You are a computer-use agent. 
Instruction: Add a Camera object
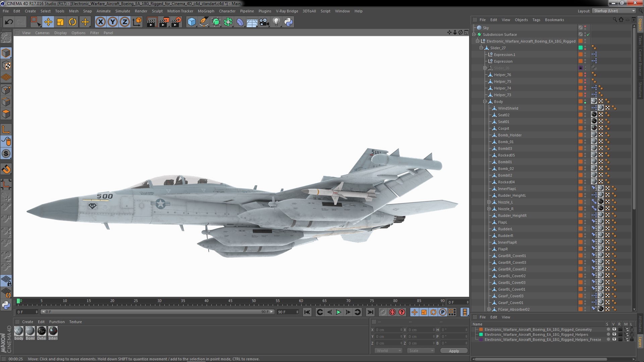tap(264, 22)
